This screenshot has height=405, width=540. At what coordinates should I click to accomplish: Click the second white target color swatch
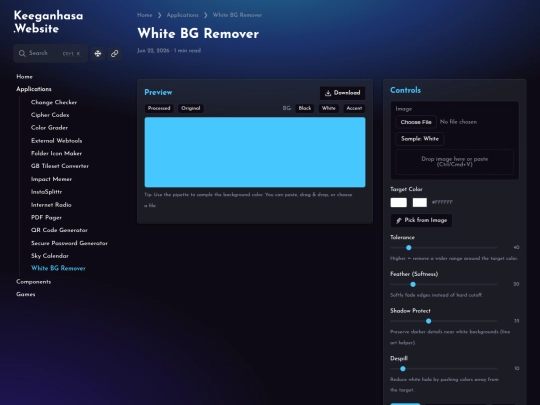pos(420,202)
